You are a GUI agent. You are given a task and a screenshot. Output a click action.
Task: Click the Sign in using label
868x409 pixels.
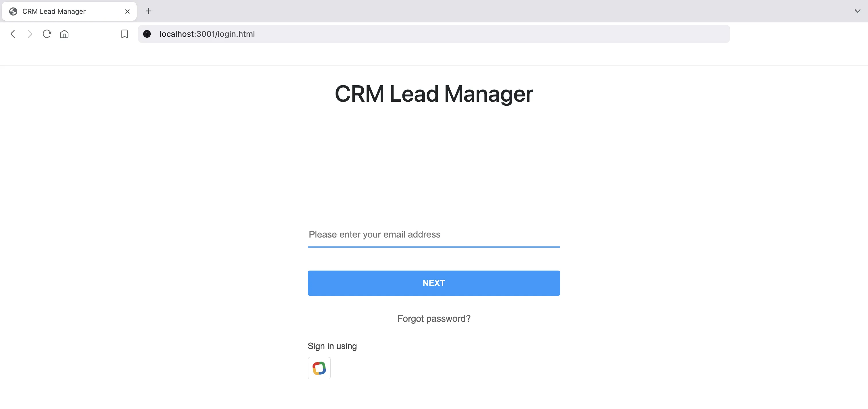coord(332,346)
